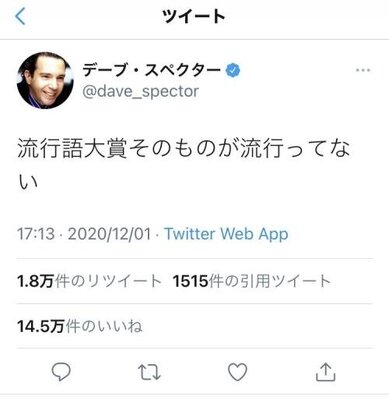Tap the 14.5万 likes count number

tap(41, 326)
